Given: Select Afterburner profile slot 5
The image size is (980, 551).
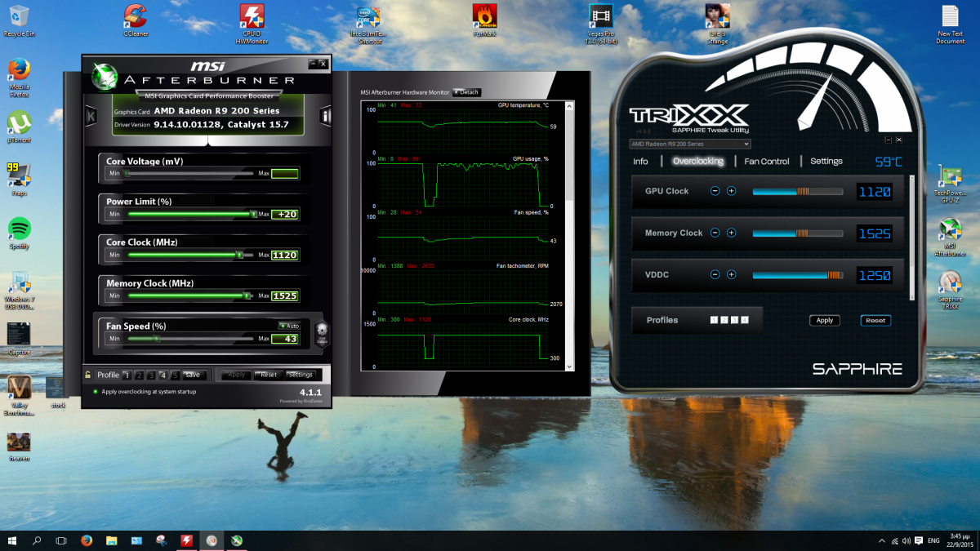Looking at the screenshot, I should [176, 375].
